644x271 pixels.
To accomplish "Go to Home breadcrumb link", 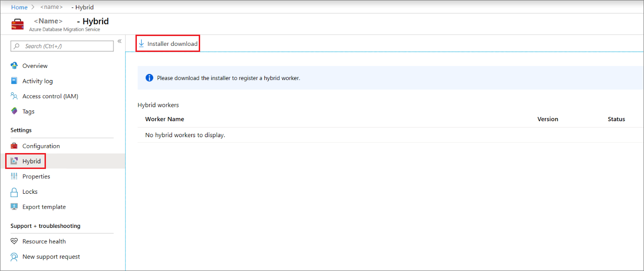I will (19, 7).
